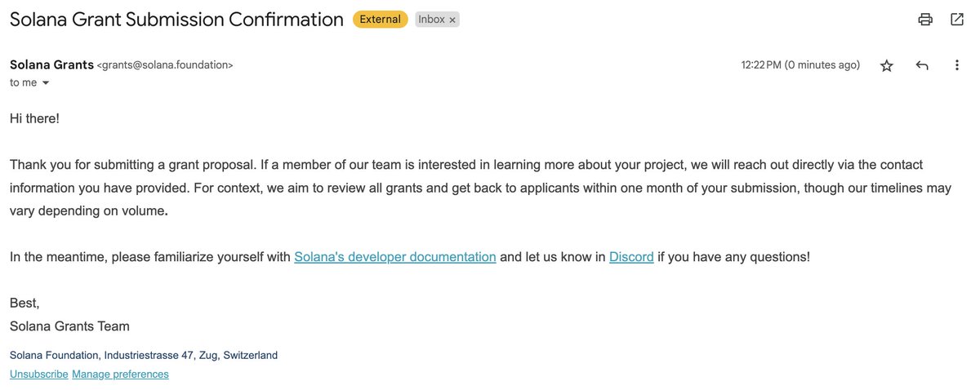Open the three-dot More options menu
Viewport: 980px width, 390px height.
[957, 66]
